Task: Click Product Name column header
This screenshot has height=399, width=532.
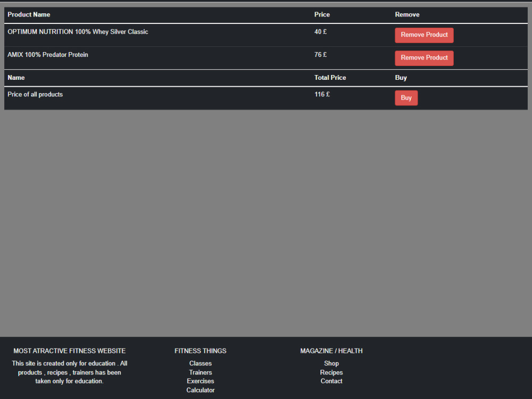Action: [29, 14]
